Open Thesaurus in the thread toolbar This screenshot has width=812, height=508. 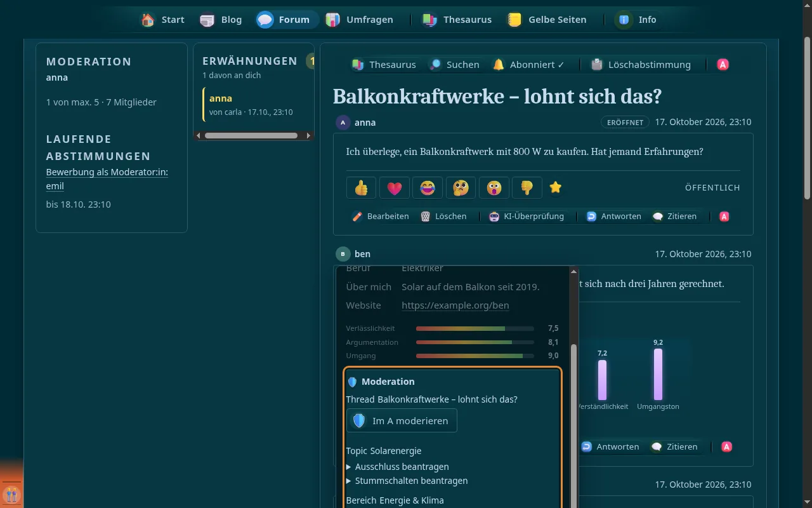click(x=384, y=64)
